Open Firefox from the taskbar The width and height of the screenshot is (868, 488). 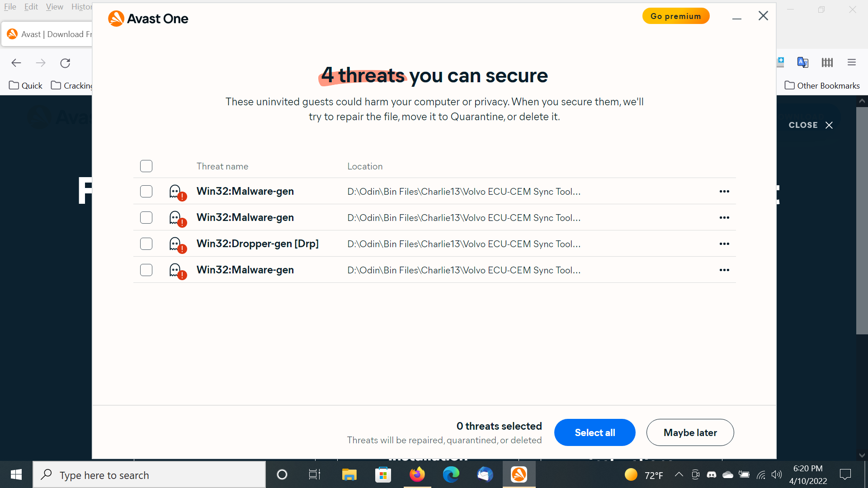(417, 474)
